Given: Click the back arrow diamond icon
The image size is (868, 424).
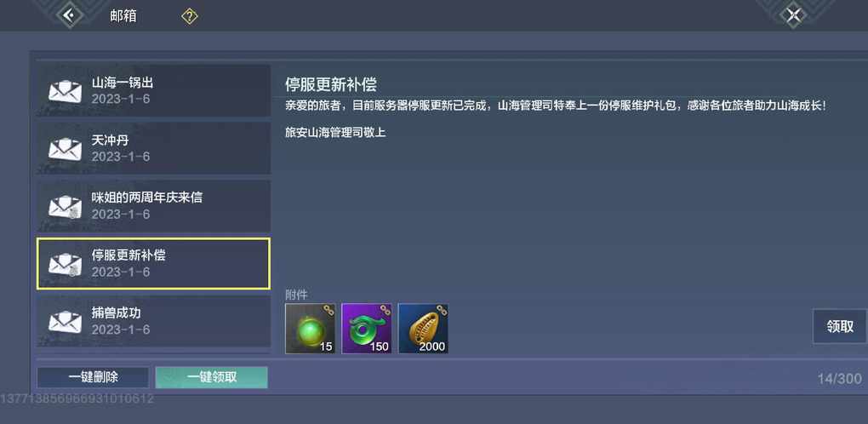Looking at the screenshot, I should coord(69,15).
